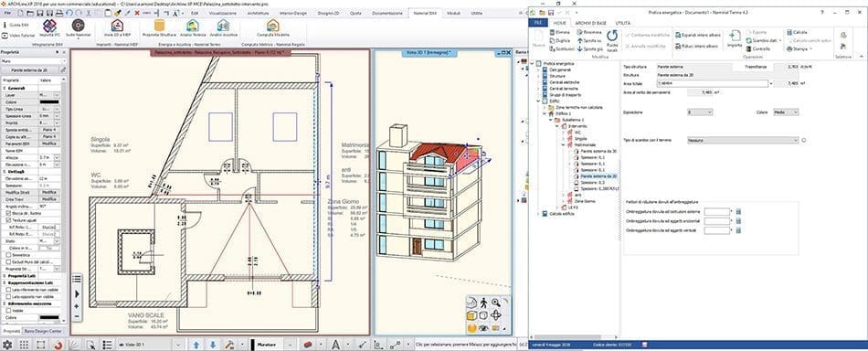Switch to ARCHIVI DI BASE tab in Termo
This screenshot has width=868, height=351.
tap(590, 23)
